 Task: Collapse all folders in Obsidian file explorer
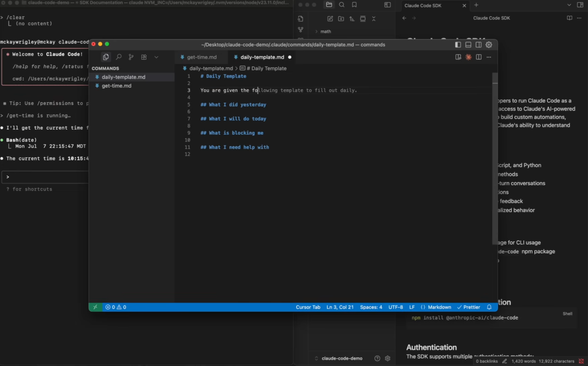click(373, 18)
